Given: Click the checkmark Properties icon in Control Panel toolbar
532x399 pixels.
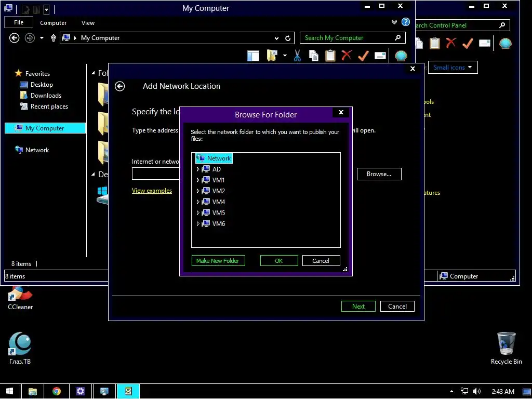Looking at the screenshot, I should pyautogui.click(x=468, y=43).
